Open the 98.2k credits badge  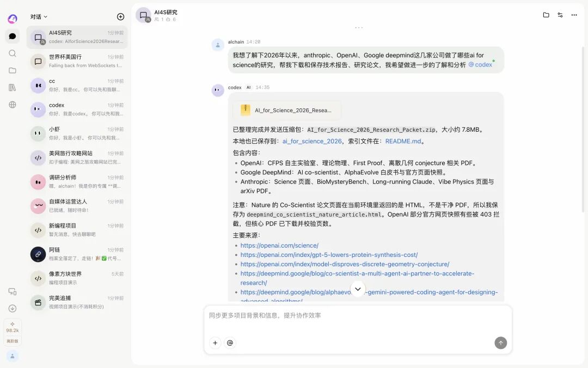(x=13, y=327)
